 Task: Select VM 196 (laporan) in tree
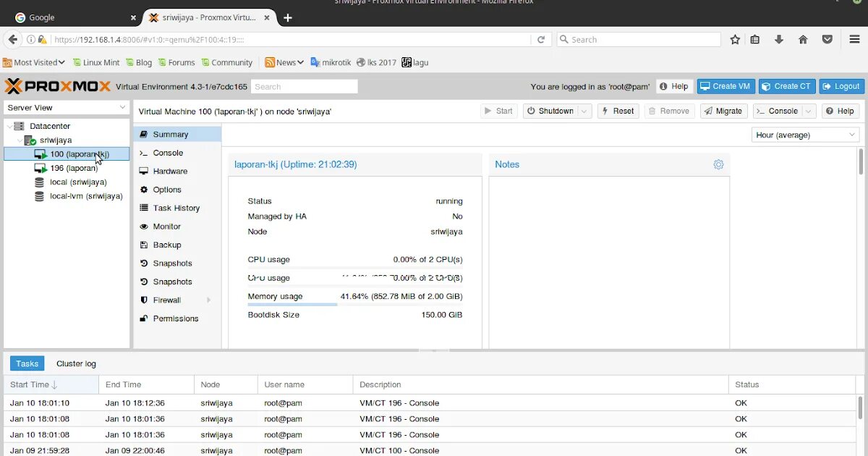coord(67,168)
